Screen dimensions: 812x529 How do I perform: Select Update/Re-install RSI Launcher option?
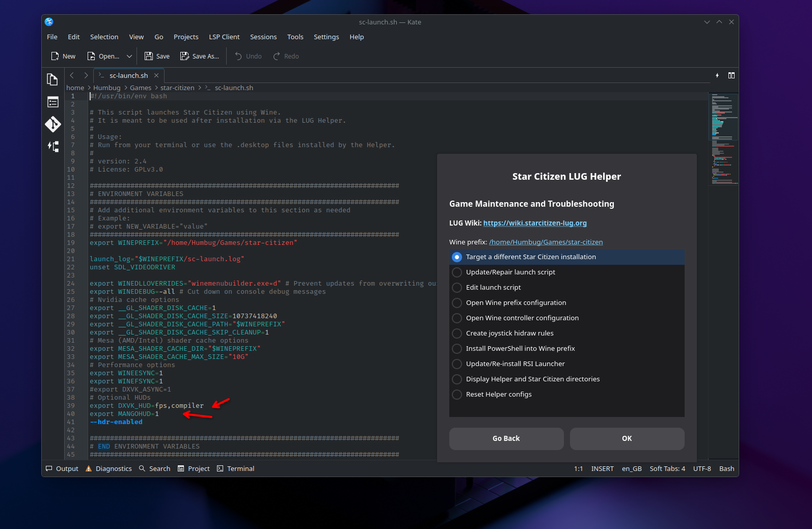[x=567, y=364]
